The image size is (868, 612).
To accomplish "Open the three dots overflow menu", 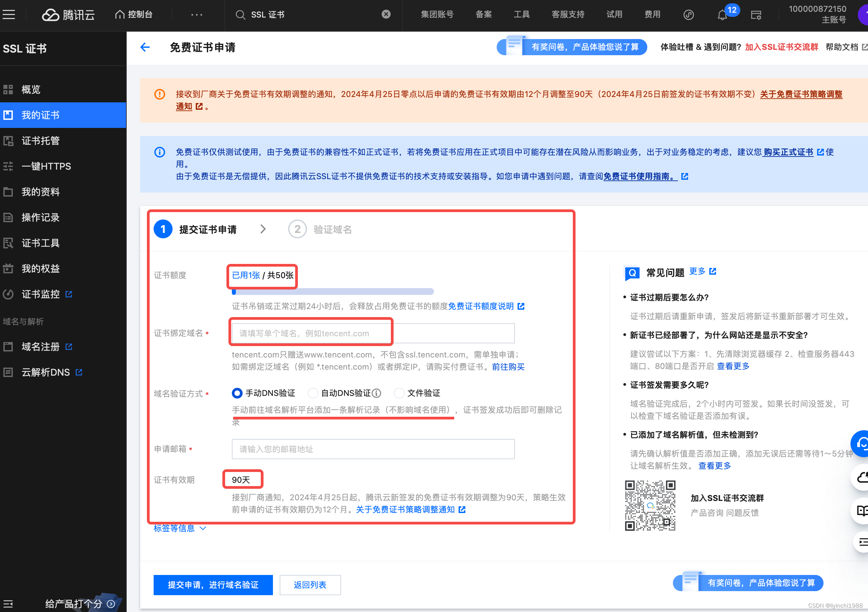I will (196, 15).
